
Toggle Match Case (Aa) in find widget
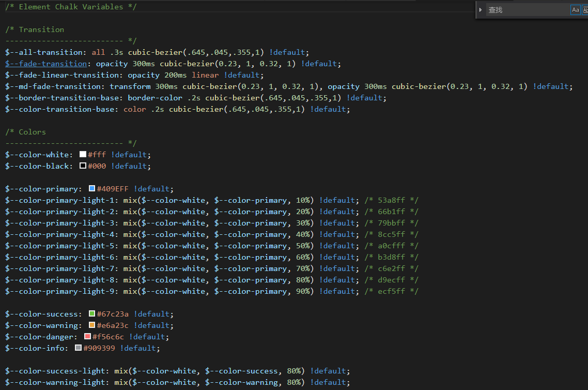point(575,10)
